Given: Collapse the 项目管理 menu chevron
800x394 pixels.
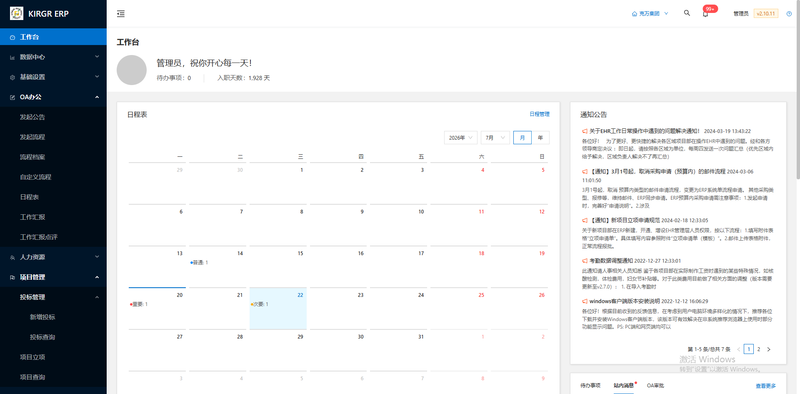Looking at the screenshot, I should click(x=97, y=277).
